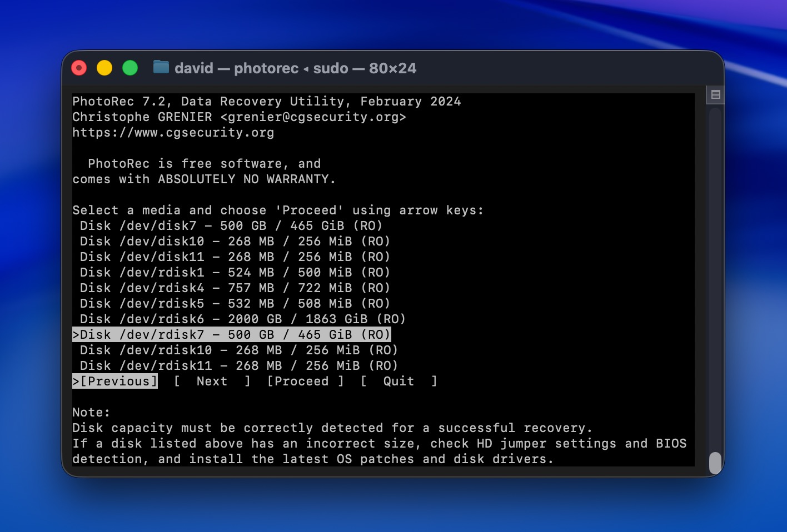Choose the Quit option
This screenshot has width=787, height=532.
tap(398, 381)
